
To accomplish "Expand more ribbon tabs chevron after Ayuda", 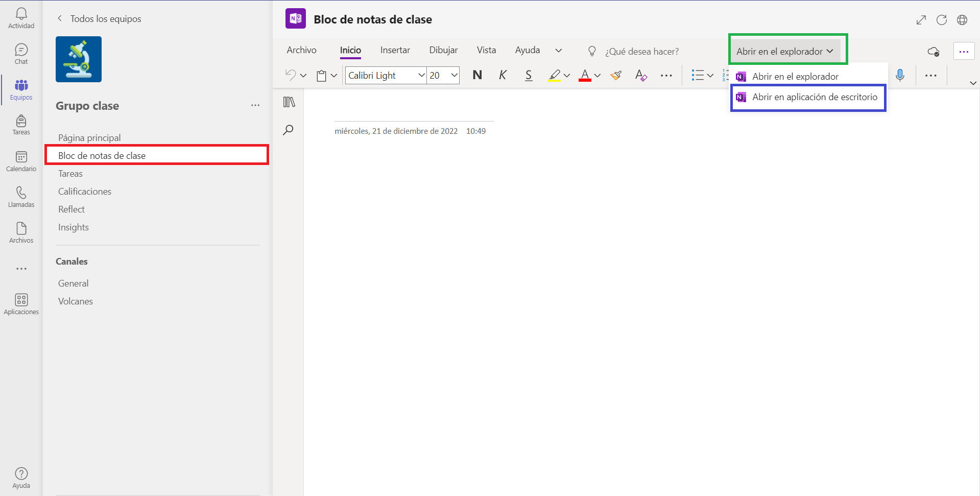I will 559,51.
